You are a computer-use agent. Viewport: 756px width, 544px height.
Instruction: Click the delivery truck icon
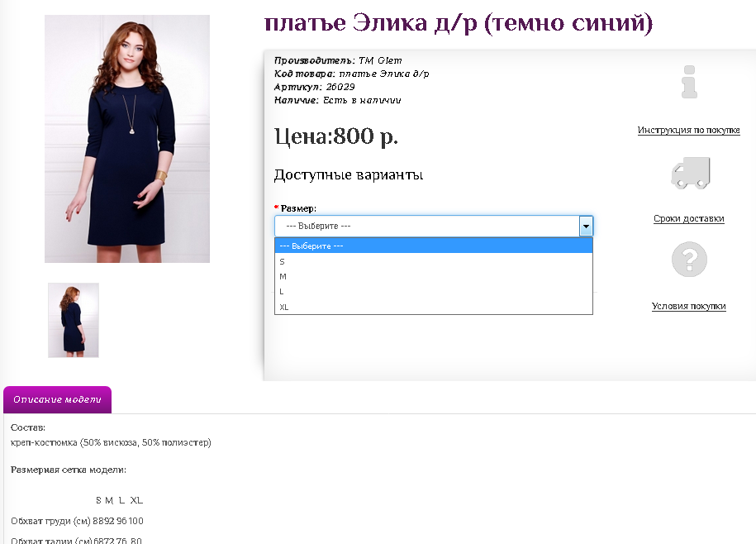[x=691, y=173]
